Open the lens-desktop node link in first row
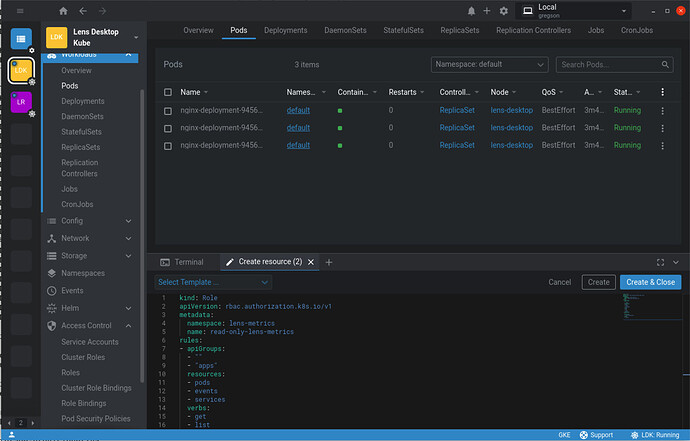Image resolution: width=690 pixels, height=441 pixels. (x=511, y=110)
